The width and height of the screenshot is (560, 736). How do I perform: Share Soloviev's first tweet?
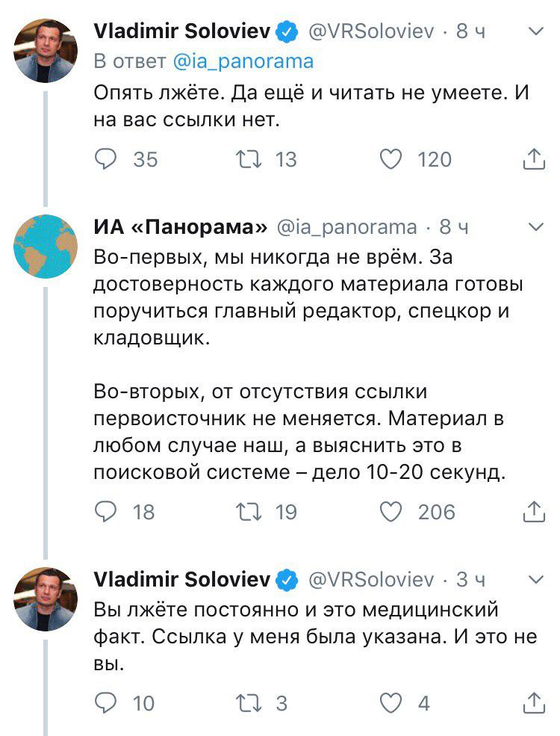[534, 159]
